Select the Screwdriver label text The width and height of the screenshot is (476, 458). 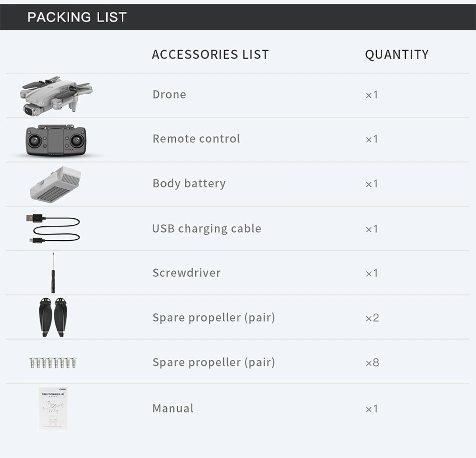tap(186, 273)
